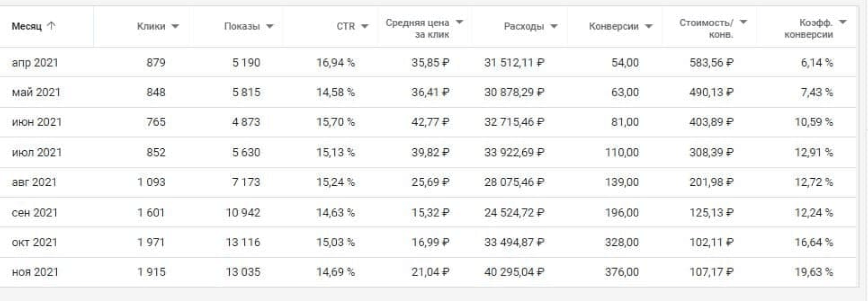Select the апр 2021 month cell
Image resolution: width=868 pixels, height=301 pixels.
pyautogui.click(x=35, y=63)
